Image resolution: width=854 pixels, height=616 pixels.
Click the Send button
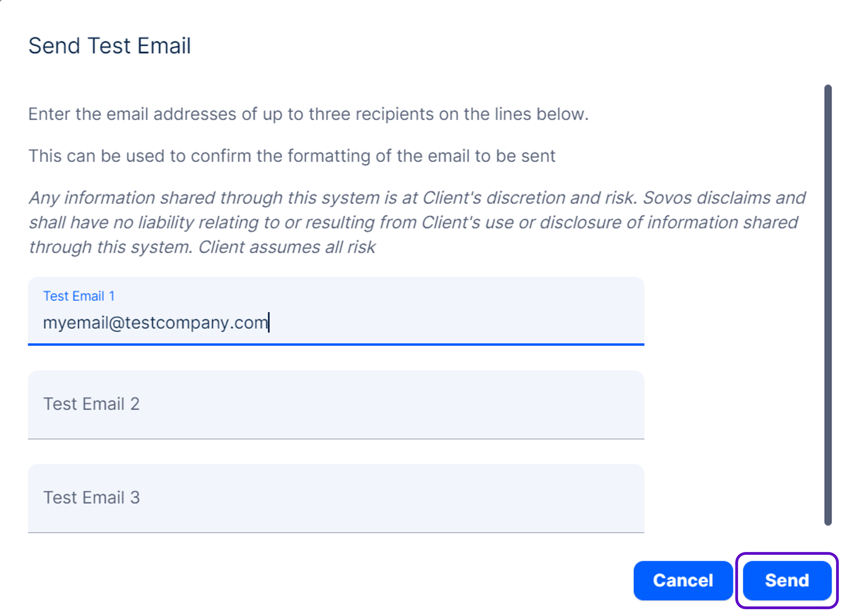pyautogui.click(x=786, y=580)
